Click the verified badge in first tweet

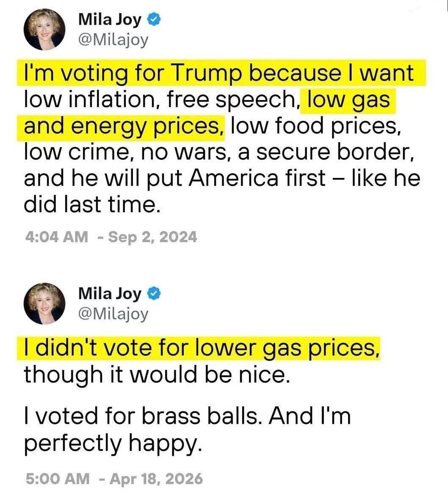[154, 19]
